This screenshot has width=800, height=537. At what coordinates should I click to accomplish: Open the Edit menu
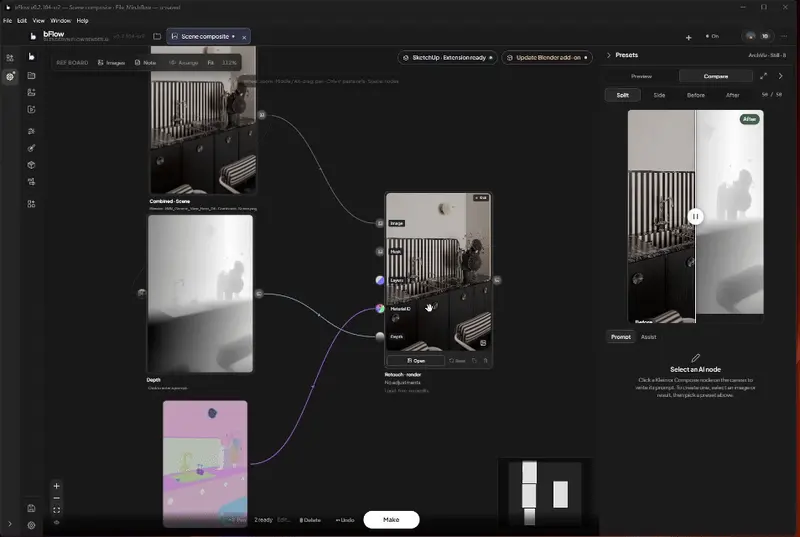pyautogui.click(x=22, y=21)
